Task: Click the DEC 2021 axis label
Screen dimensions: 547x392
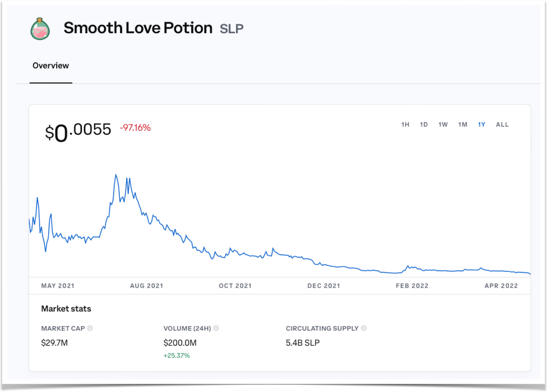Action: (x=324, y=286)
